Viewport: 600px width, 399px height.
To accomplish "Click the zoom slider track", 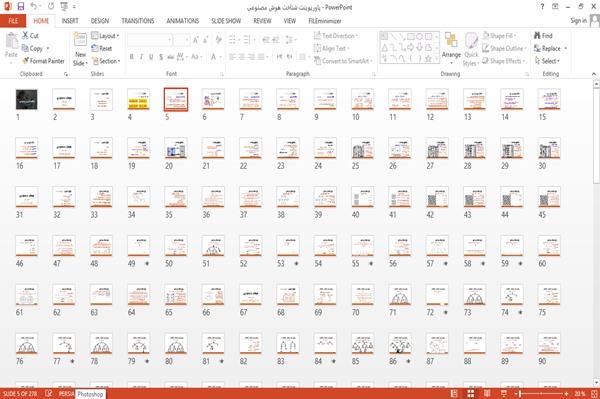I will coord(541,394).
